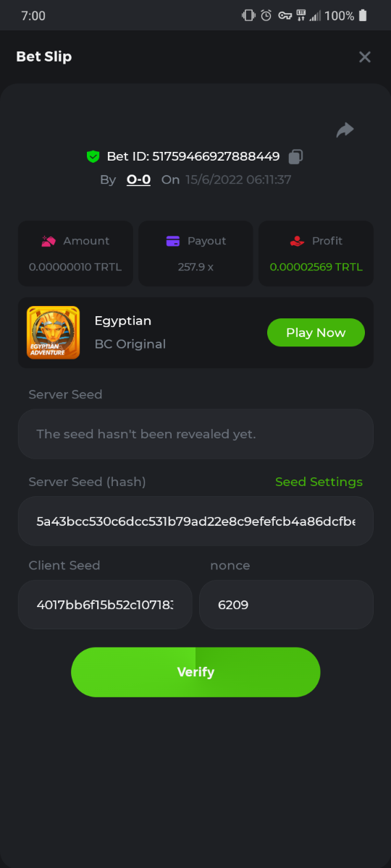This screenshot has width=391, height=868.
Task: Open Seed Settings
Action: point(319,482)
